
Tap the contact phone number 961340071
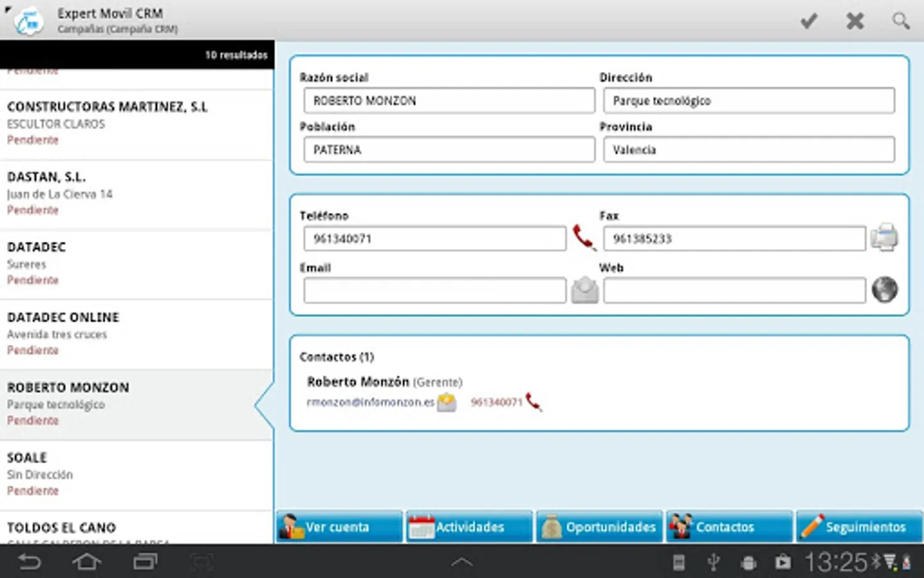coord(496,403)
